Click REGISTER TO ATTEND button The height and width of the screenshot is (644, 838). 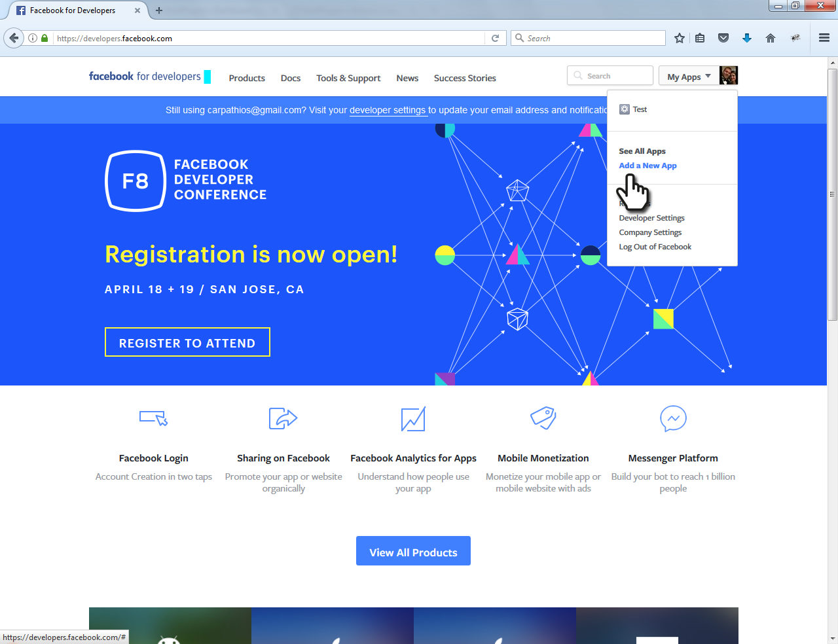187,342
